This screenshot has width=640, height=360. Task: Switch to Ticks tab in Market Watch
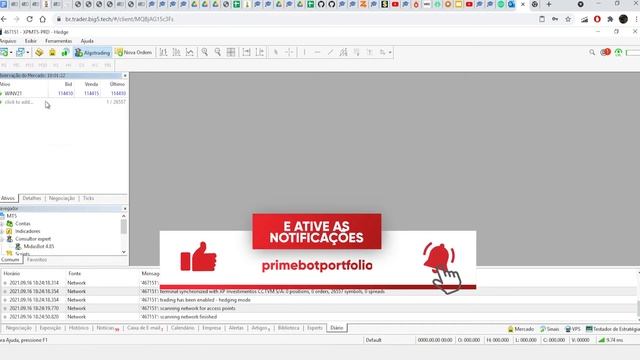click(x=88, y=198)
